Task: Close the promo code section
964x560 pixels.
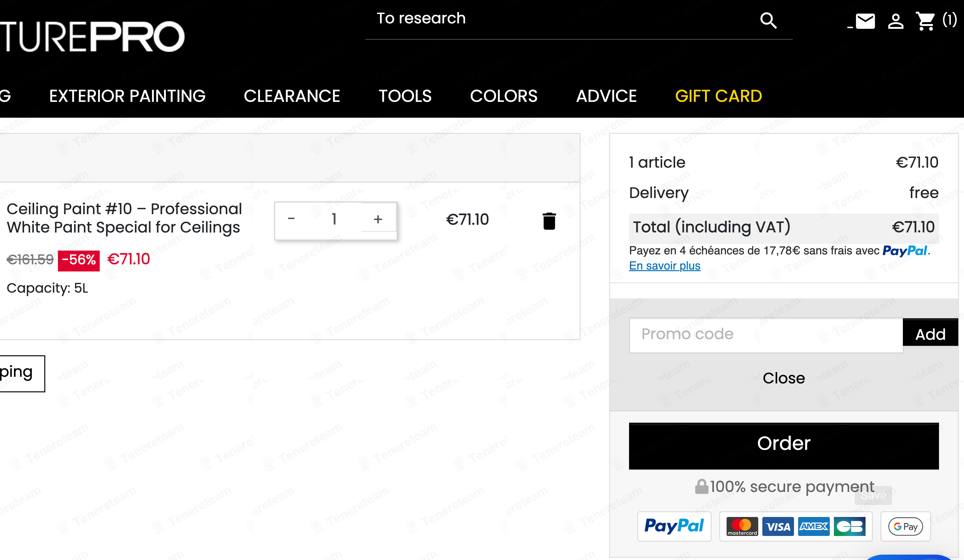Action: click(x=784, y=378)
